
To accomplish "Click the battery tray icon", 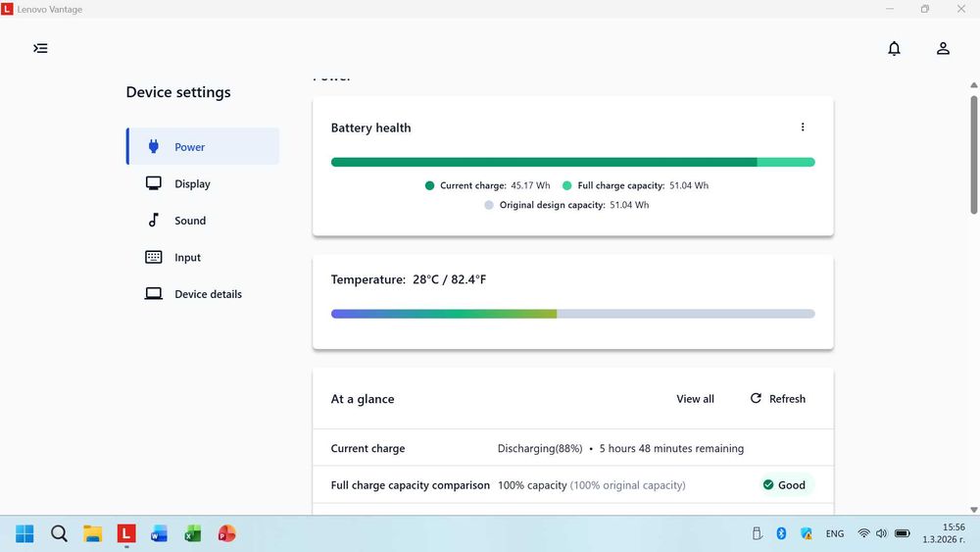I will tap(902, 533).
